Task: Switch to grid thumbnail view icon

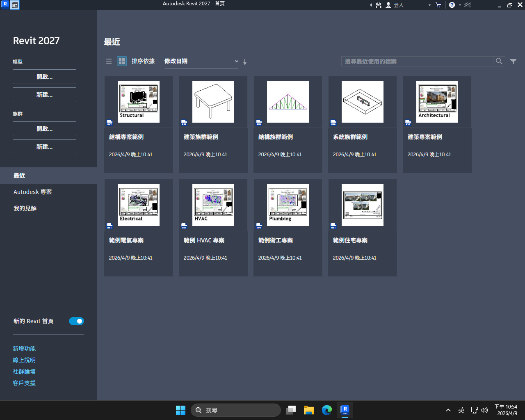Action: pyautogui.click(x=122, y=61)
